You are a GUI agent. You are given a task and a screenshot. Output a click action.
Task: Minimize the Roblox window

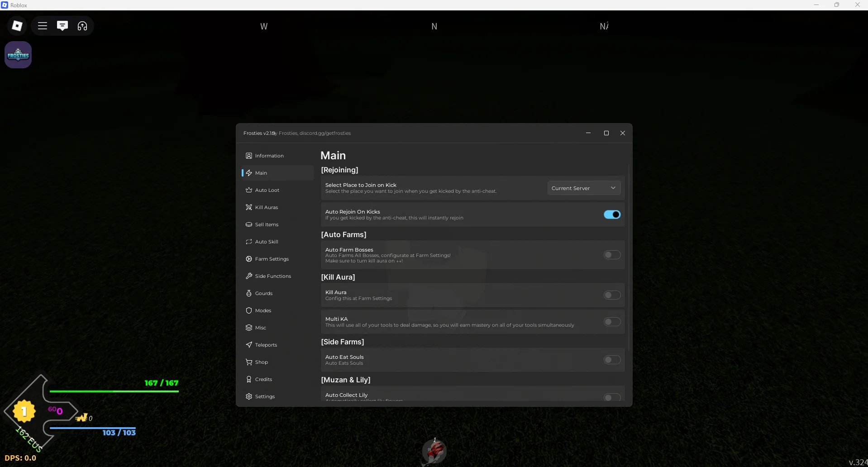[816, 5]
